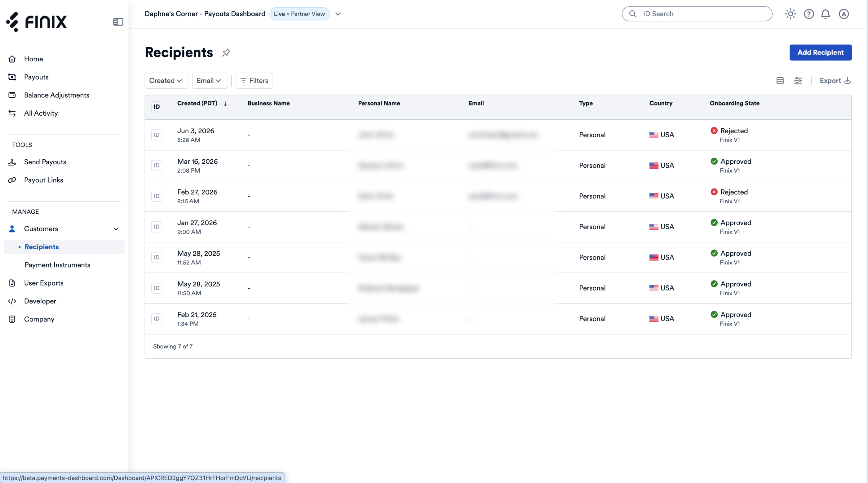Open the Created filter dropdown
Image resolution: width=868 pixels, height=483 pixels.
pyautogui.click(x=166, y=81)
